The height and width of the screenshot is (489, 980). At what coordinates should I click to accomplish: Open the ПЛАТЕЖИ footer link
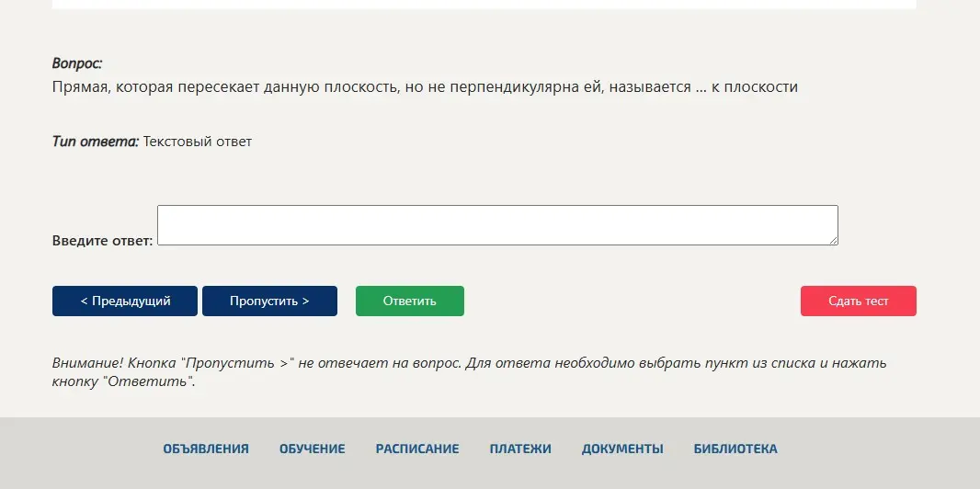(x=520, y=449)
